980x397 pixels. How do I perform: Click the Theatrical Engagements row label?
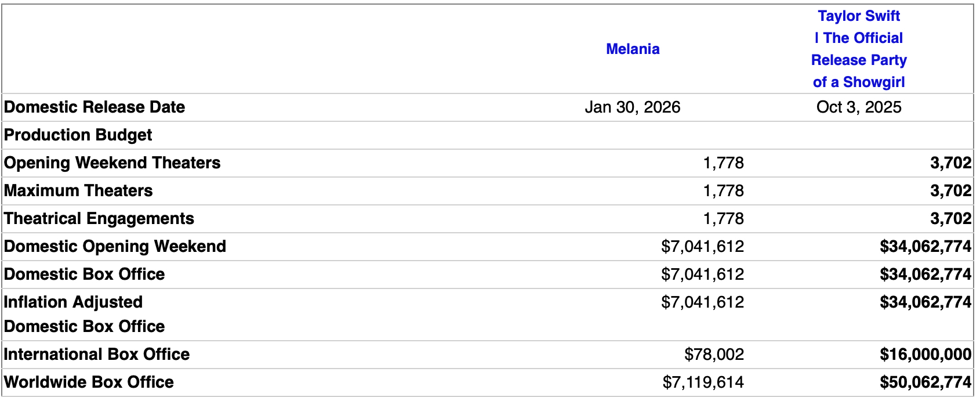(x=99, y=219)
